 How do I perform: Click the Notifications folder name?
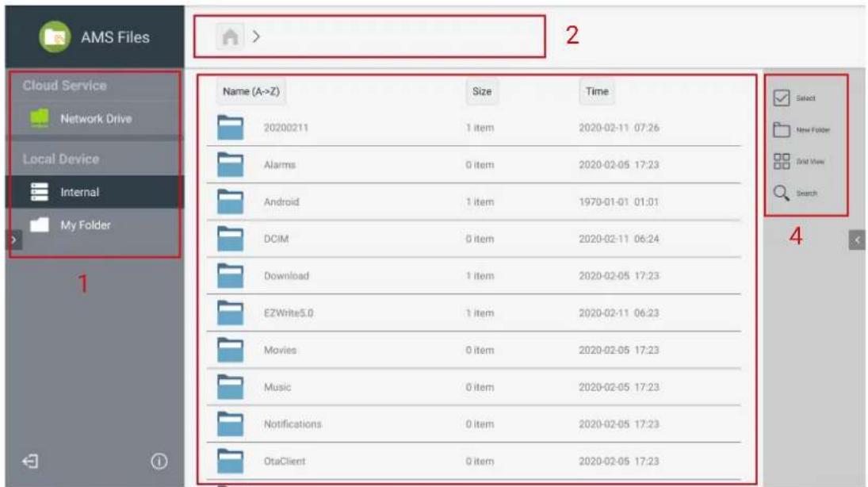tap(293, 424)
